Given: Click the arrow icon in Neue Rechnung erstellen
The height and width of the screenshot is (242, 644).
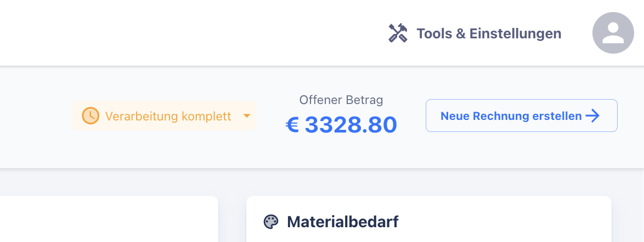Looking at the screenshot, I should 592,116.
